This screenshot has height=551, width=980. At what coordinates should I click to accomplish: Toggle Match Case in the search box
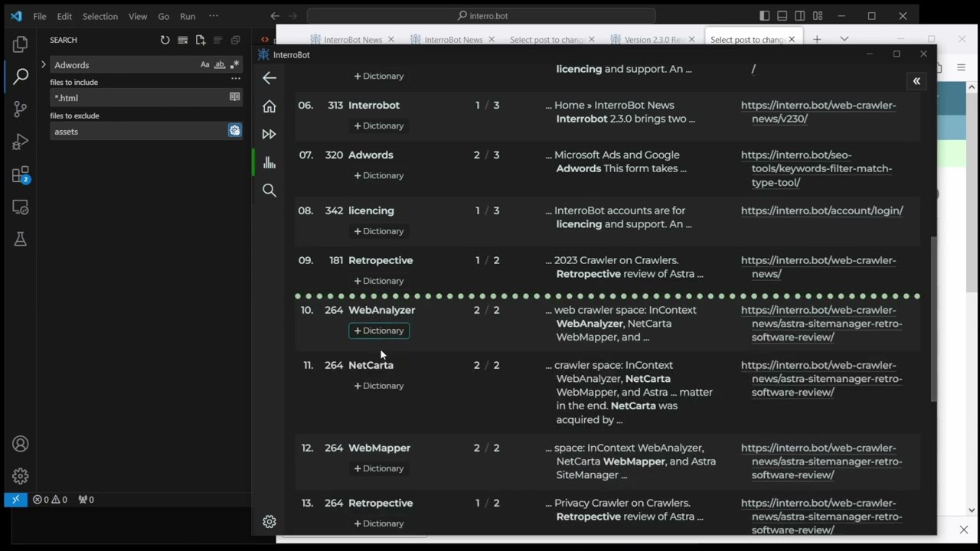(x=205, y=65)
